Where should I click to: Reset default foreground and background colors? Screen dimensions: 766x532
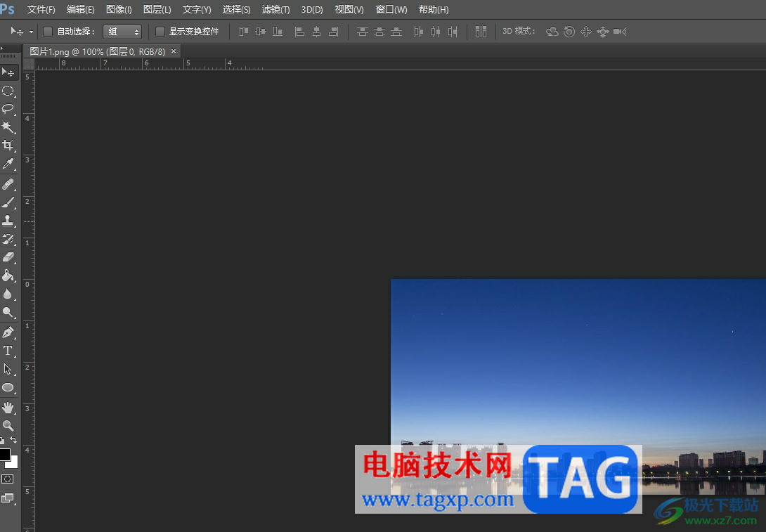[2, 441]
